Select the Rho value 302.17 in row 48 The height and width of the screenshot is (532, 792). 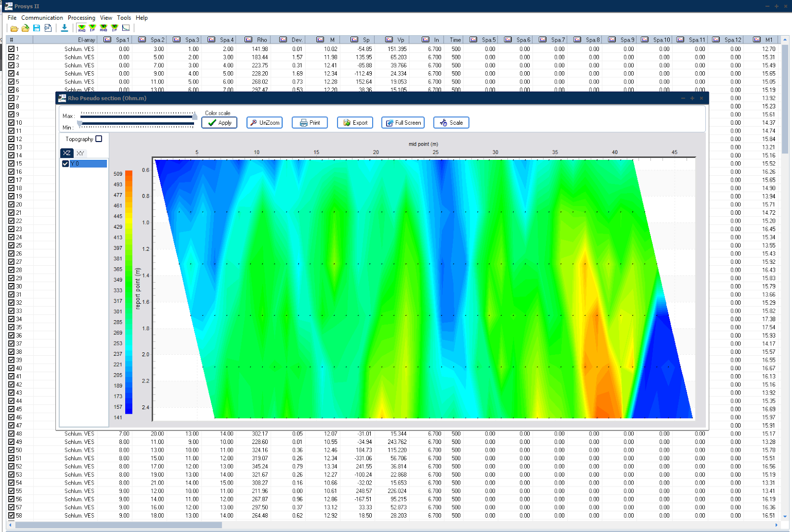(260, 434)
